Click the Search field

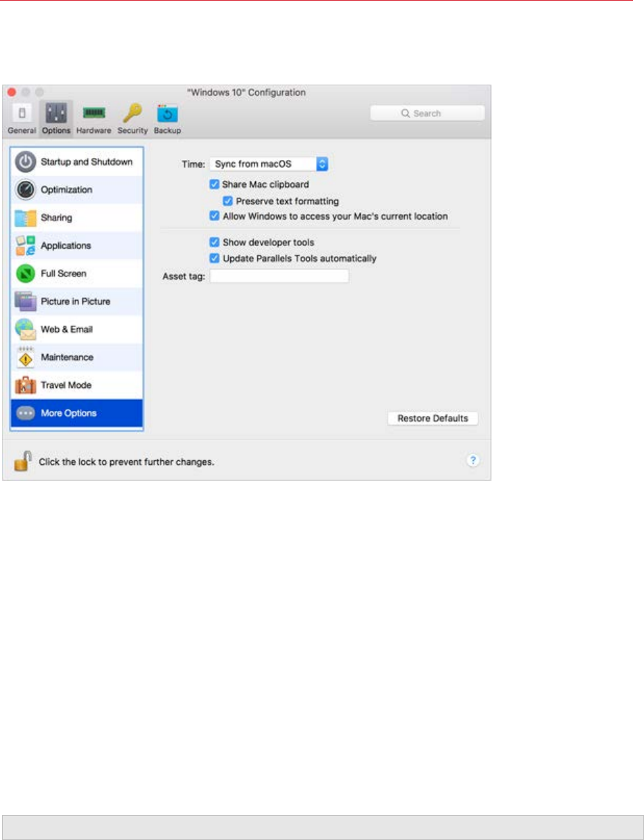click(x=427, y=114)
